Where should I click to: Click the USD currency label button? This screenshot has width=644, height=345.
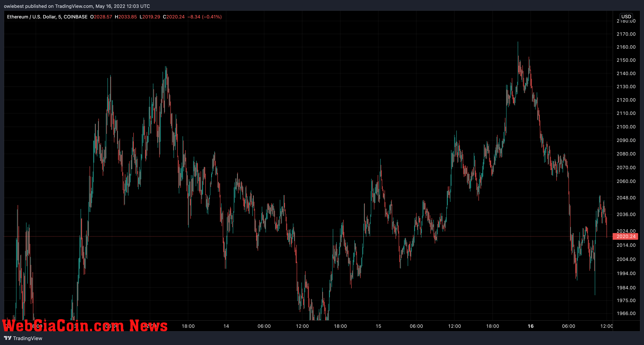click(x=626, y=16)
